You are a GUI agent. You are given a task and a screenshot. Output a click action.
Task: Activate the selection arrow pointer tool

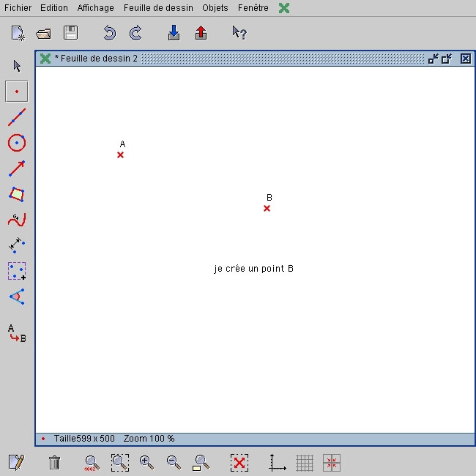(17, 66)
